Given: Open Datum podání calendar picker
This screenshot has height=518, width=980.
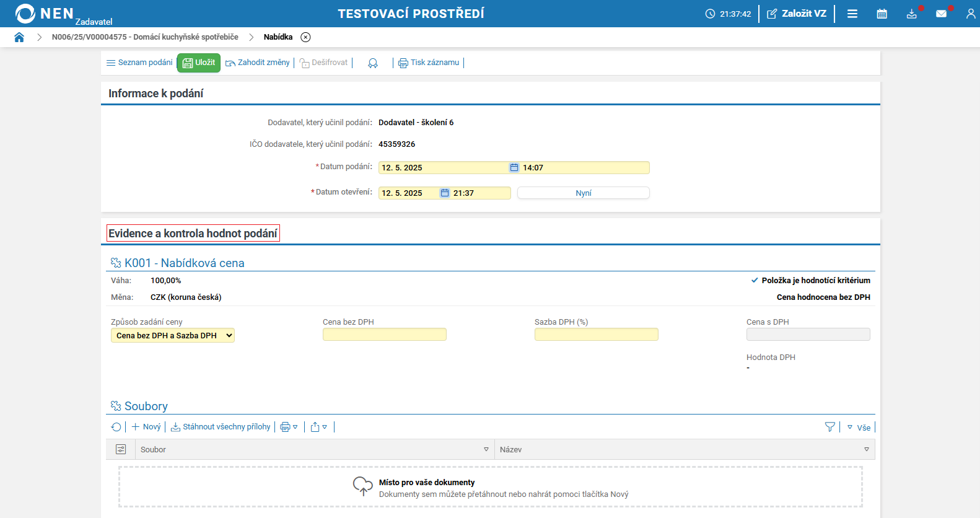Looking at the screenshot, I should (x=514, y=167).
